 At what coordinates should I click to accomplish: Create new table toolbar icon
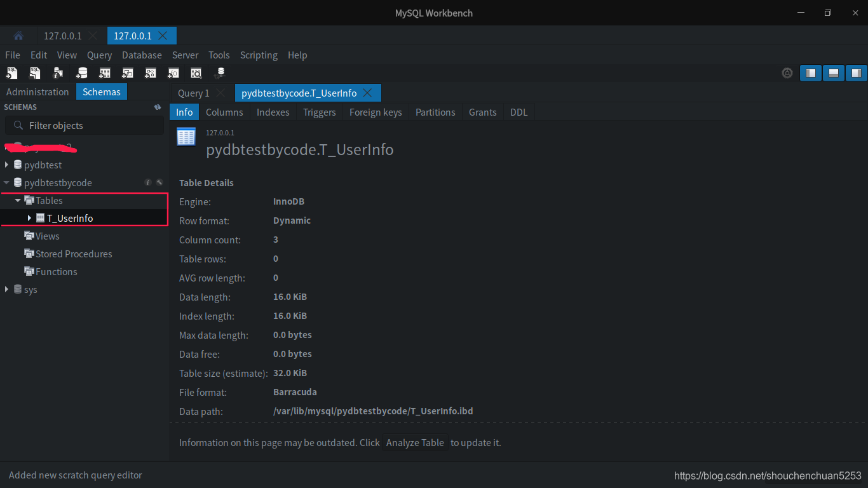pos(105,73)
